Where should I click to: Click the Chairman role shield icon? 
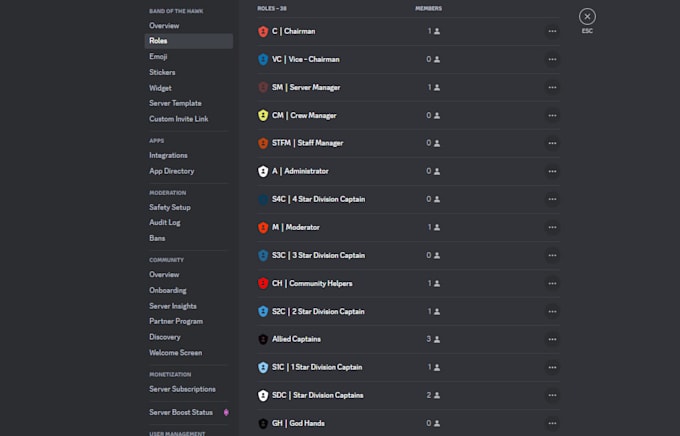point(263,31)
